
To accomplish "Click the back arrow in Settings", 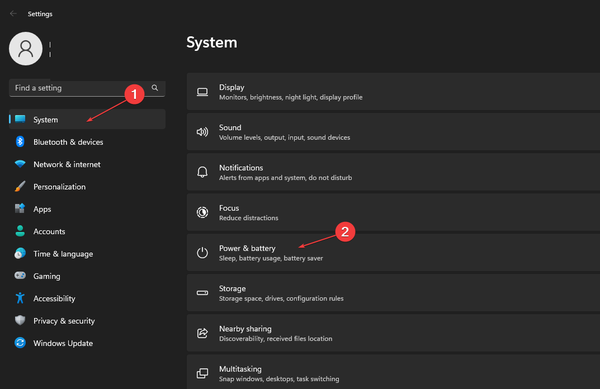I will (13, 14).
